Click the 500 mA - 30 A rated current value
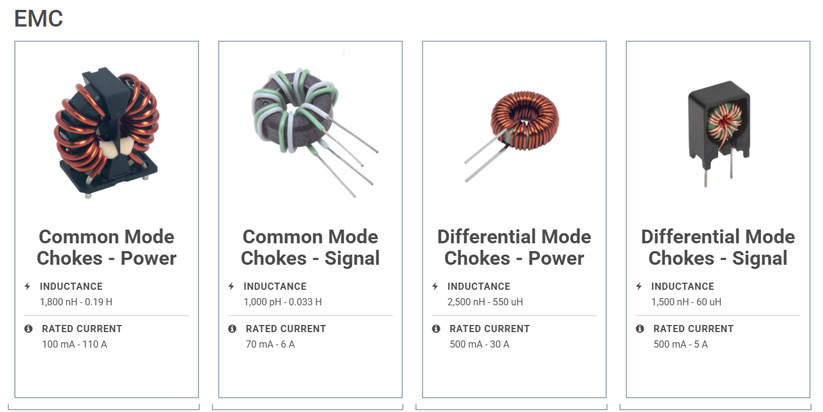The width and height of the screenshot is (823, 412). click(479, 345)
